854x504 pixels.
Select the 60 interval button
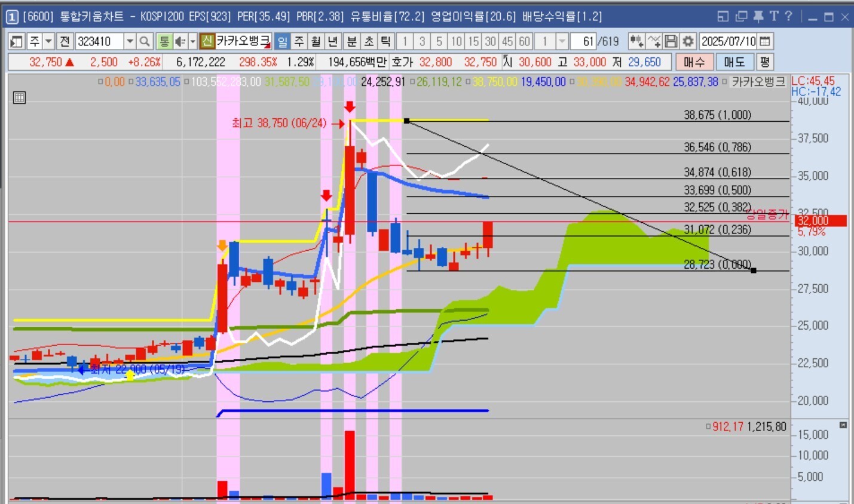(525, 41)
